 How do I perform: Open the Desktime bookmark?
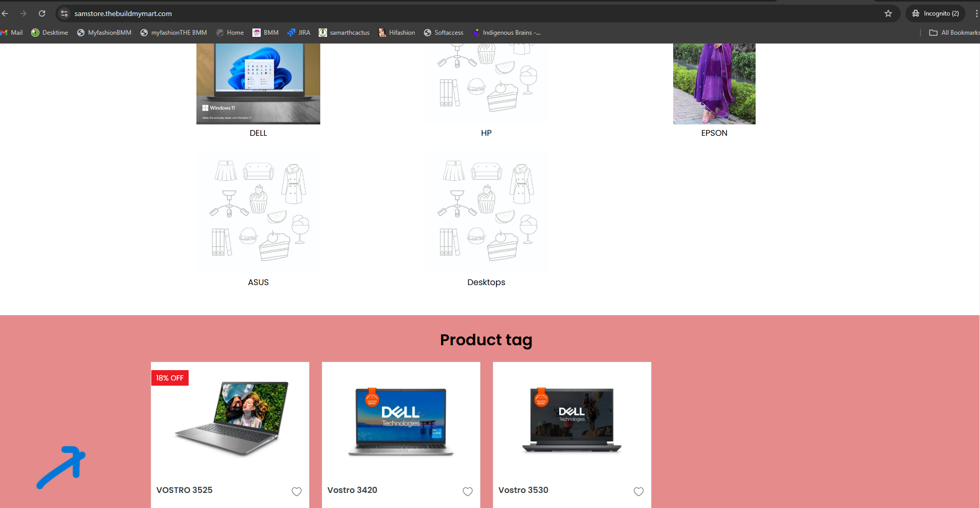click(x=50, y=33)
